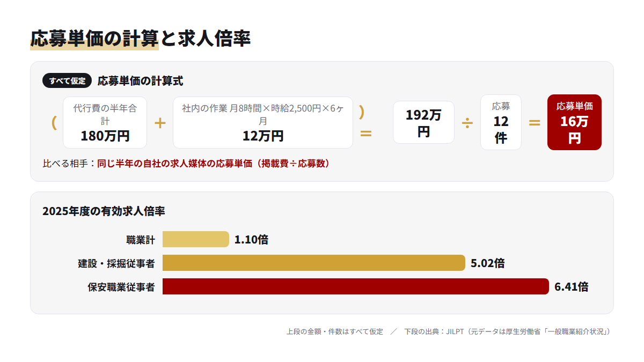The height and width of the screenshot is (362, 644).
Task: Click the すべて仮定 black badge
Action: 67,81
